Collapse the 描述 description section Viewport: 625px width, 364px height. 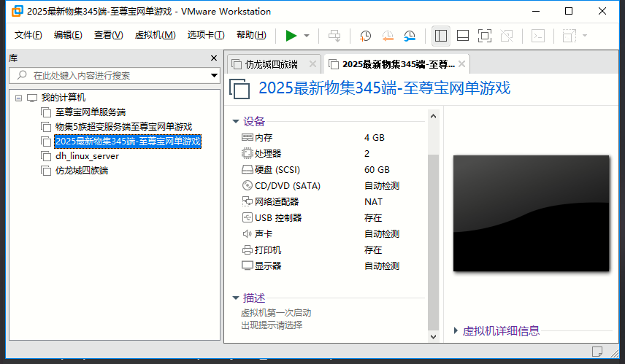point(236,298)
